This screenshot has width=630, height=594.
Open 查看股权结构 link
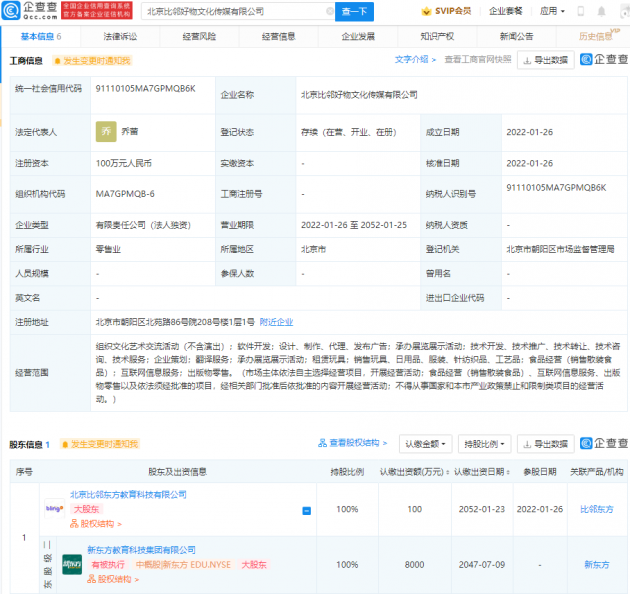(x=353, y=443)
